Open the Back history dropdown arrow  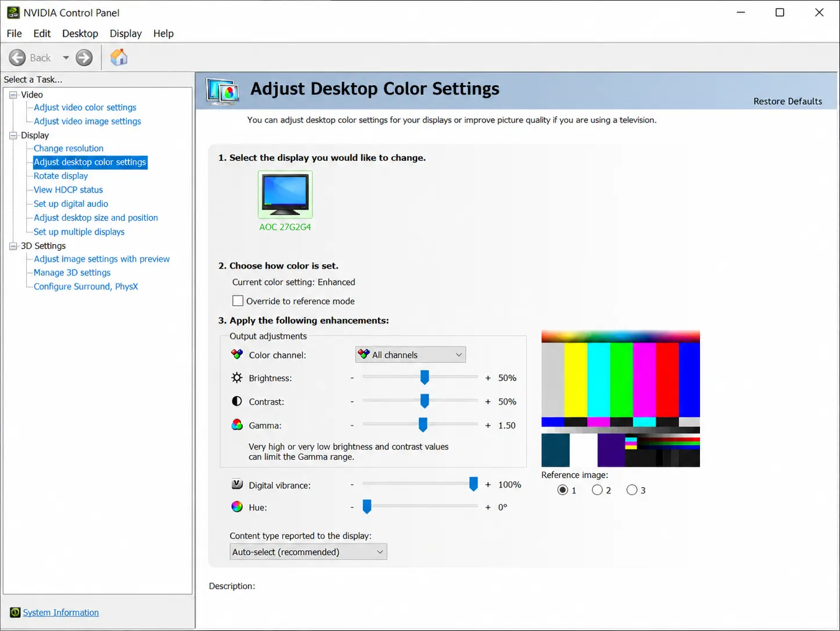tap(66, 57)
